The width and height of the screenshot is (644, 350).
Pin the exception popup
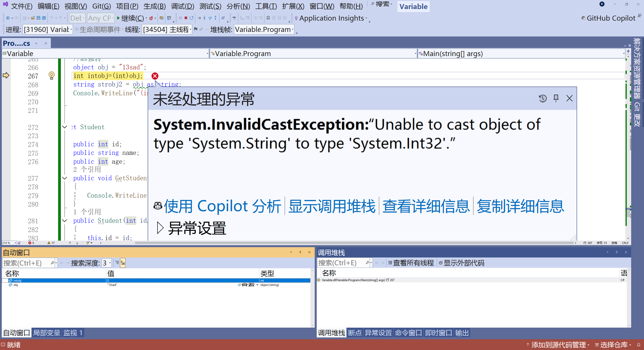coord(556,98)
